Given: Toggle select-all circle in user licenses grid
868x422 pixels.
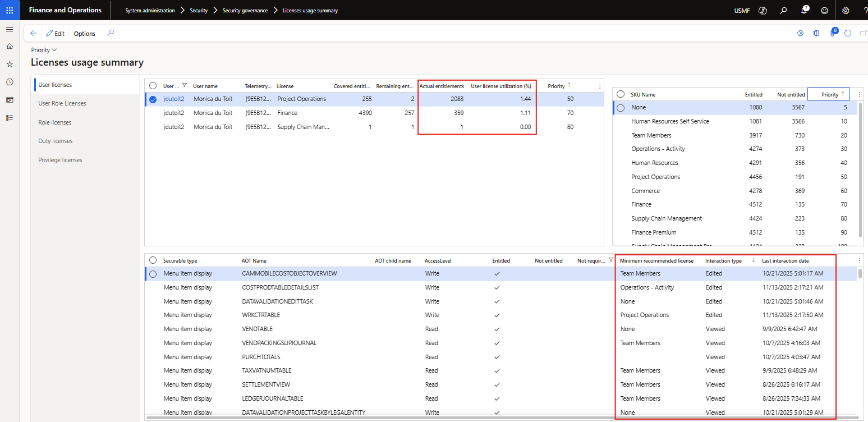Looking at the screenshot, I should pyautogui.click(x=153, y=86).
